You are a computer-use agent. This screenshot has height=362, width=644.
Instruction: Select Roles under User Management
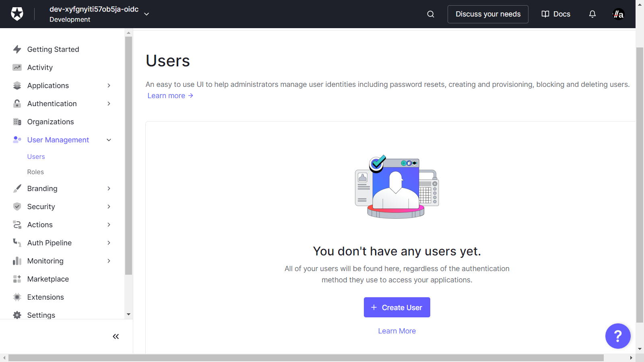(35, 172)
